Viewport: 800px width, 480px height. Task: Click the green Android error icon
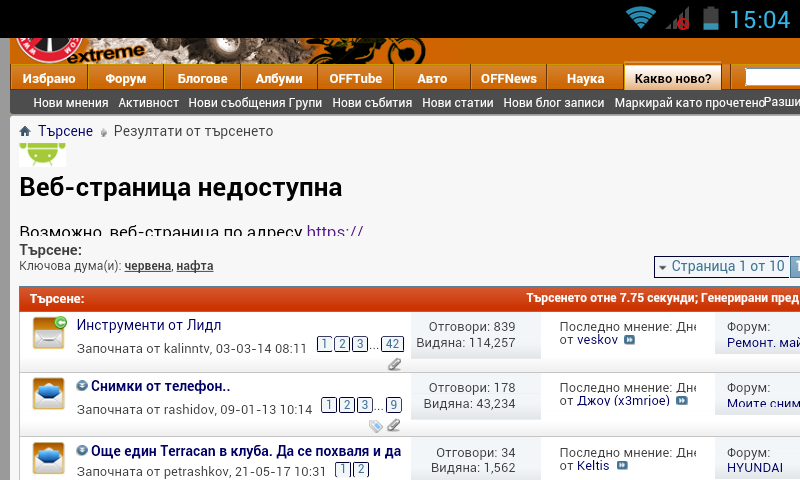(x=42, y=155)
